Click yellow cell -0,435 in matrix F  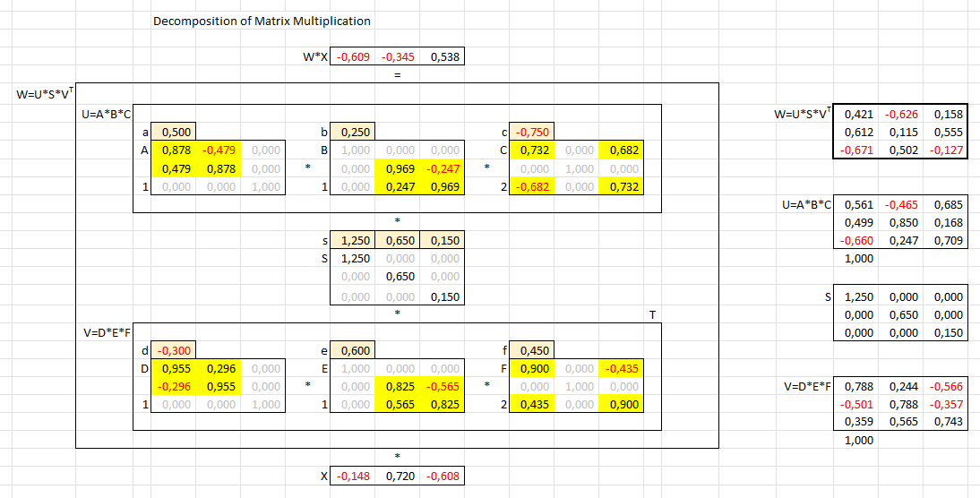622,369
